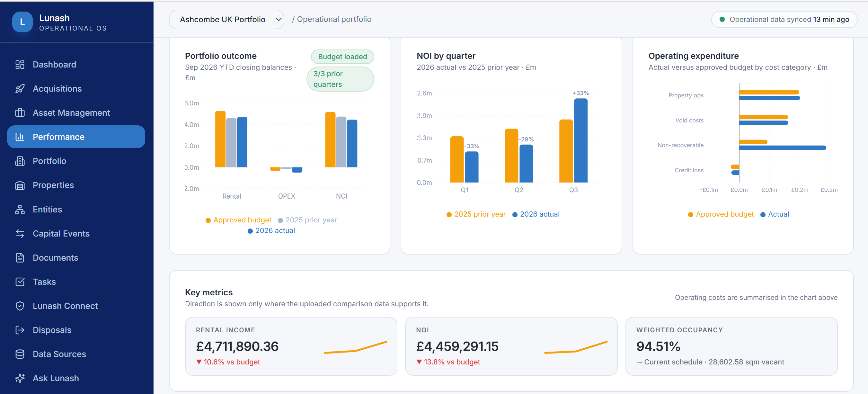The width and height of the screenshot is (868, 394).
Task: Click the Ask Lunash sparkle icon
Action: coord(20,378)
